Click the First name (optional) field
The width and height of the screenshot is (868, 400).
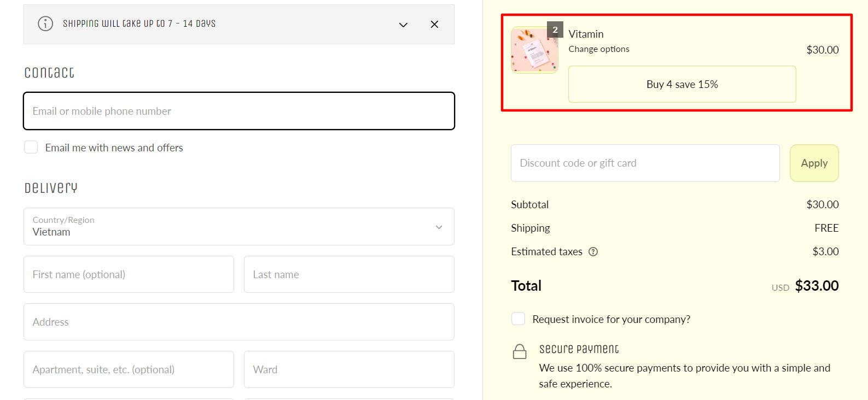(x=129, y=274)
